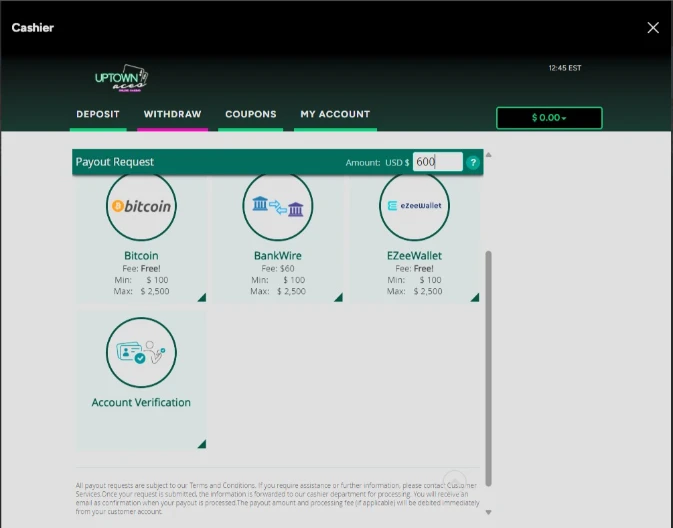Image resolution: width=673 pixels, height=528 pixels.
Task: Choose the EZeeWallet payout icon
Action: [x=414, y=206]
